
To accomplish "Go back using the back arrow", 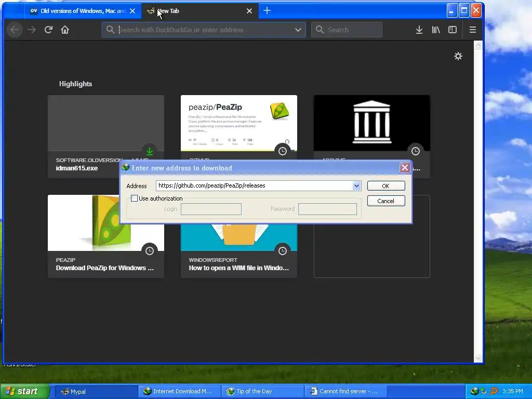I will (x=15, y=30).
